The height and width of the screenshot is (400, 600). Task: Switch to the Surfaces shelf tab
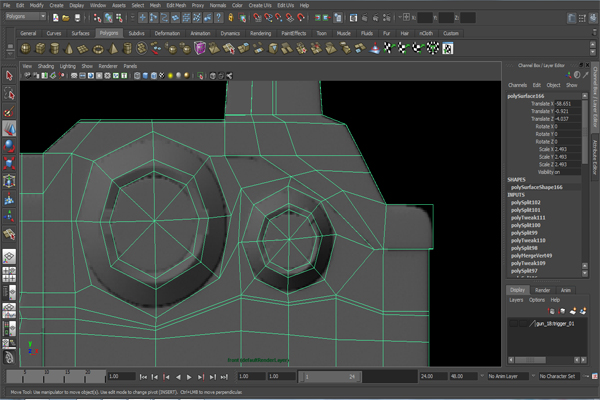[80, 33]
